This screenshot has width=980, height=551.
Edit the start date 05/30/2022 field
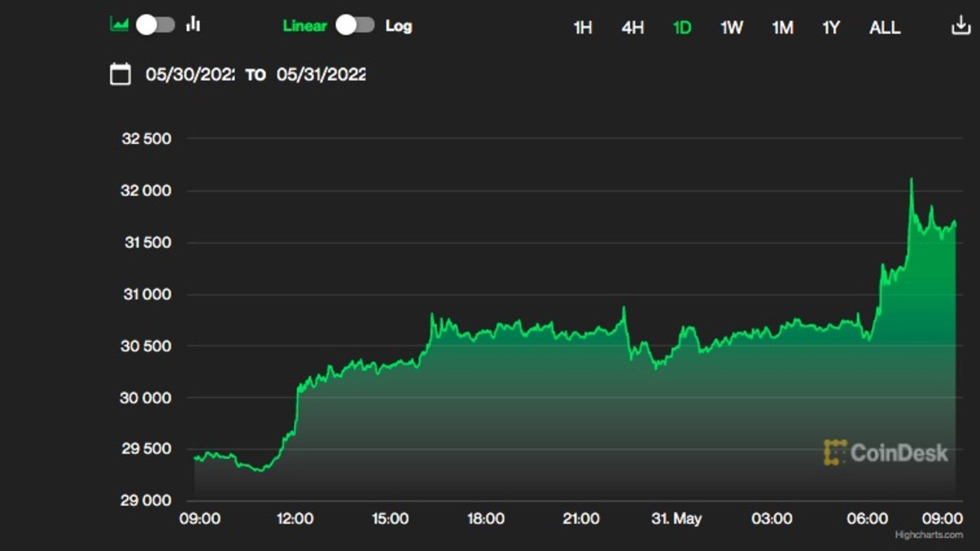tap(190, 74)
